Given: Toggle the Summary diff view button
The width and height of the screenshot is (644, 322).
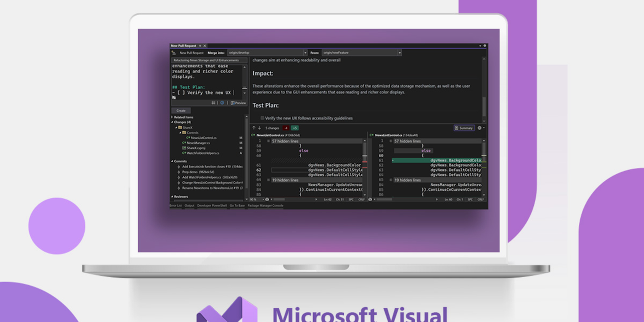Looking at the screenshot, I should point(464,128).
